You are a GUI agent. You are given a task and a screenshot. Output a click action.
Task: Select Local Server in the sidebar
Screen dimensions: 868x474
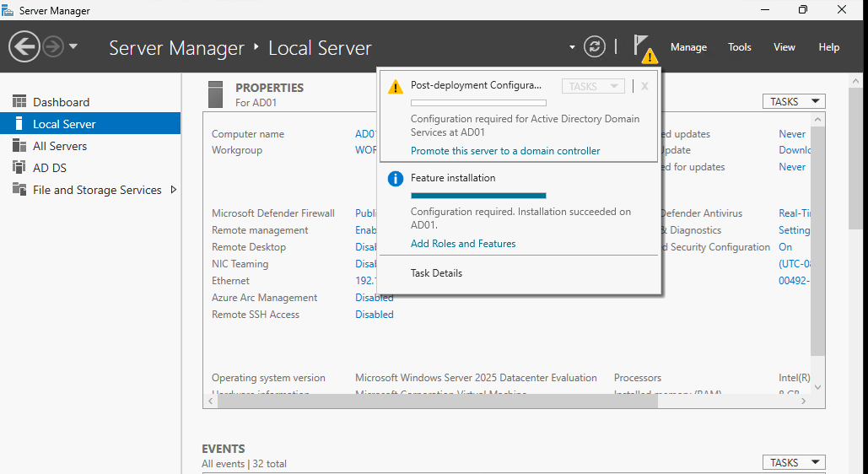(x=90, y=123)
